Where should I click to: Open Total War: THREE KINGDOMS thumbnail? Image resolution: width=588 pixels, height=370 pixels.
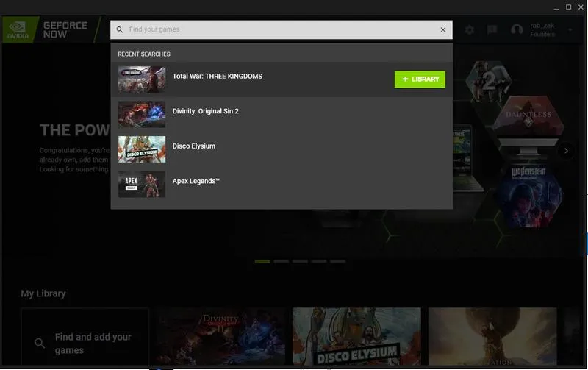(x=142, y=79)
